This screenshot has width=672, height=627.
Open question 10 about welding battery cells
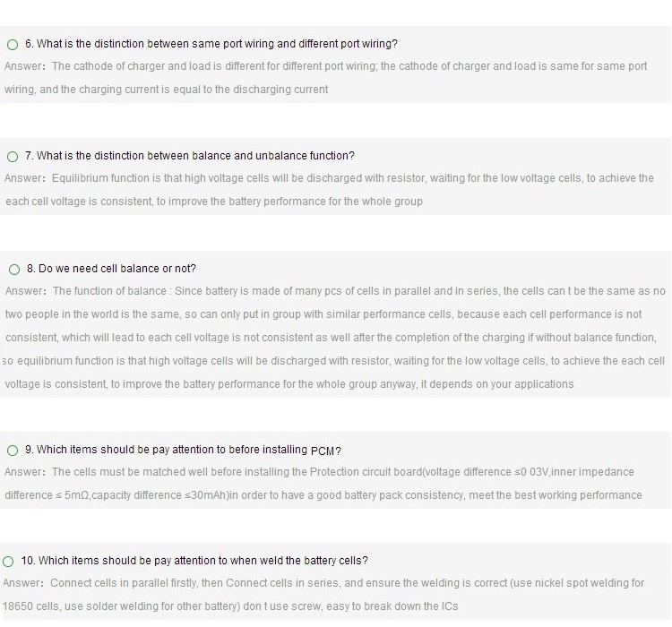[x=194, y=561]
